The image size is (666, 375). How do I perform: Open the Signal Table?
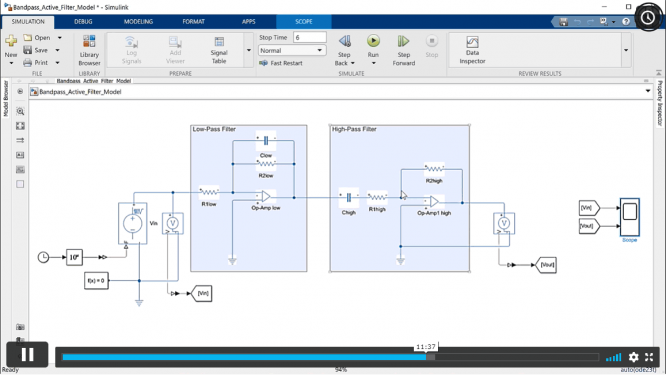pos(219,50)
